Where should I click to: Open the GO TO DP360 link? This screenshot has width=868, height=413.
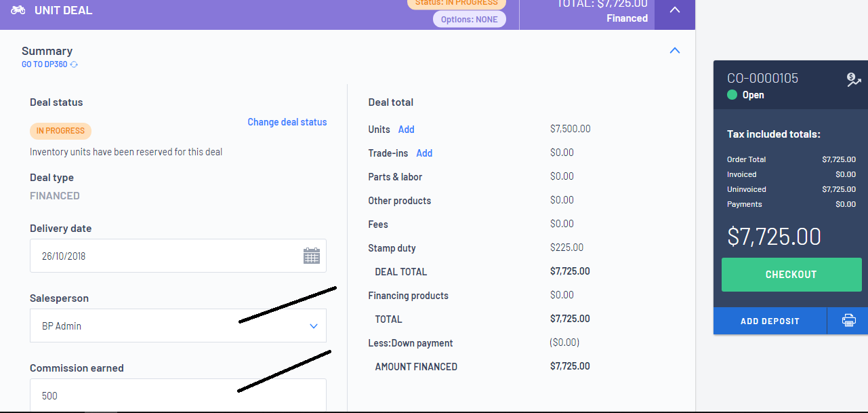coord(45,64)
